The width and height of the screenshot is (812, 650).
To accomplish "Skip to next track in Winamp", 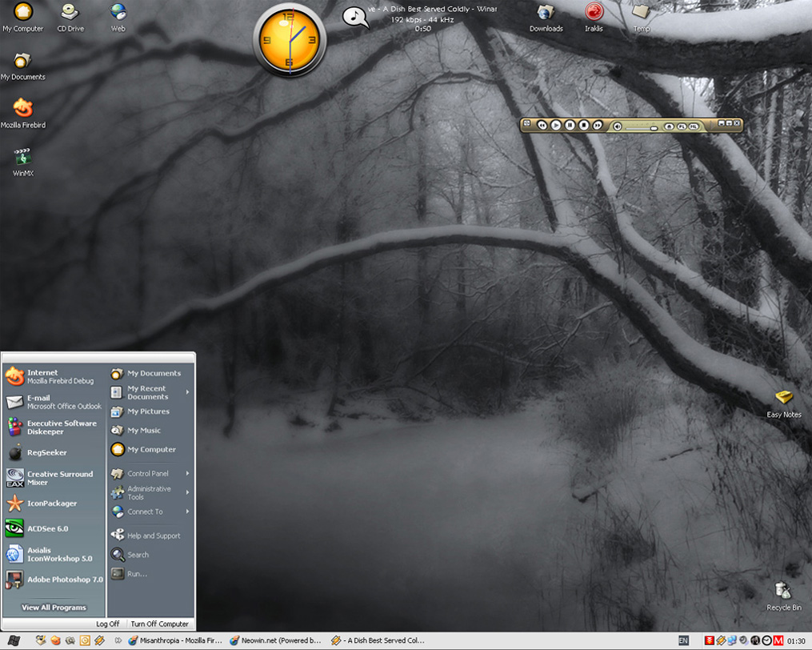I will click(x=598, y=126).
